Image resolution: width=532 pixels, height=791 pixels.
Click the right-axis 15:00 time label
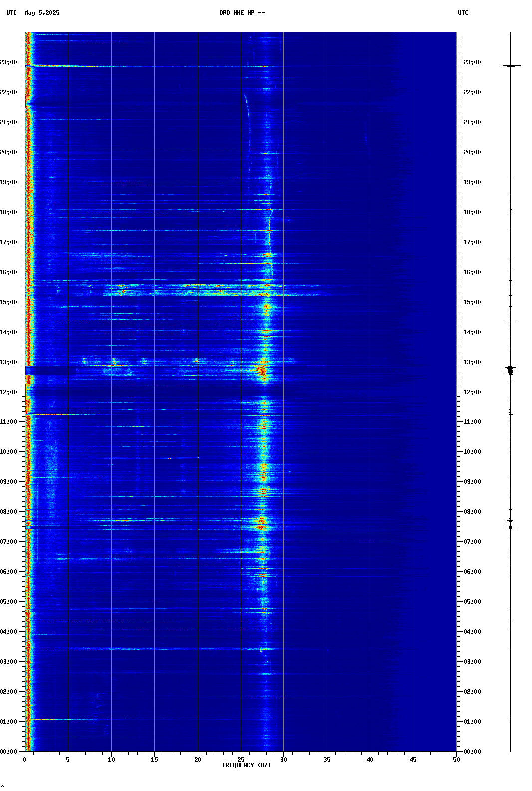tap(472, 302)
